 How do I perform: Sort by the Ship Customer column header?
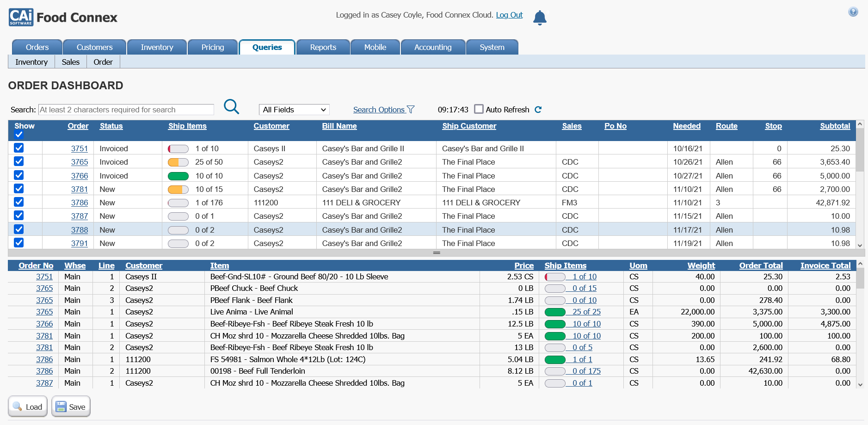[469, 126]
